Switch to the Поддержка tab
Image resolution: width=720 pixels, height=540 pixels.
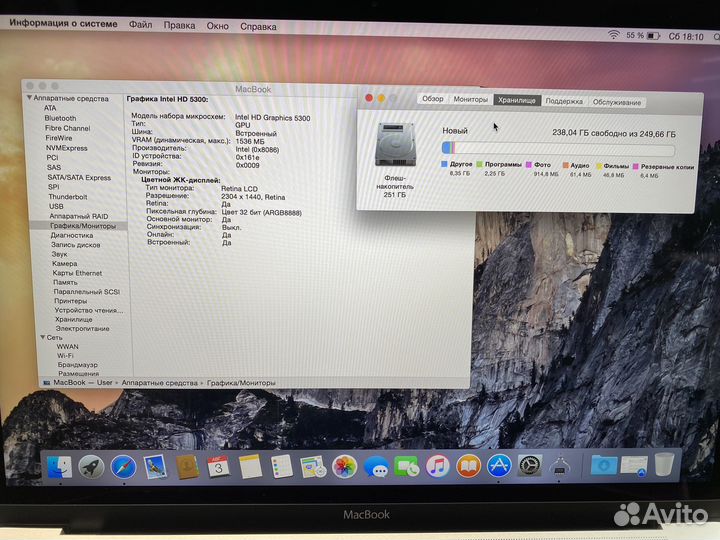click(564, 101)
